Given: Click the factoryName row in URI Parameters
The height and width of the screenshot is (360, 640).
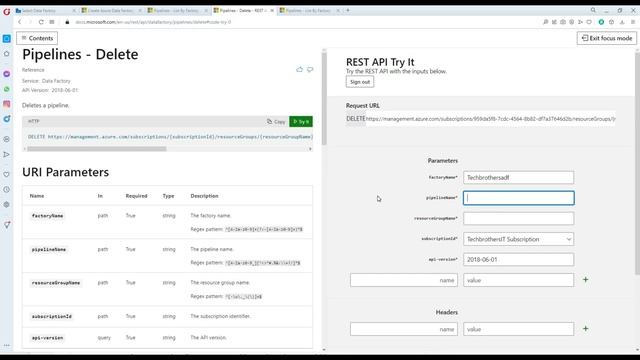Looking at the screenshot, I should click(x=168, y=222).
